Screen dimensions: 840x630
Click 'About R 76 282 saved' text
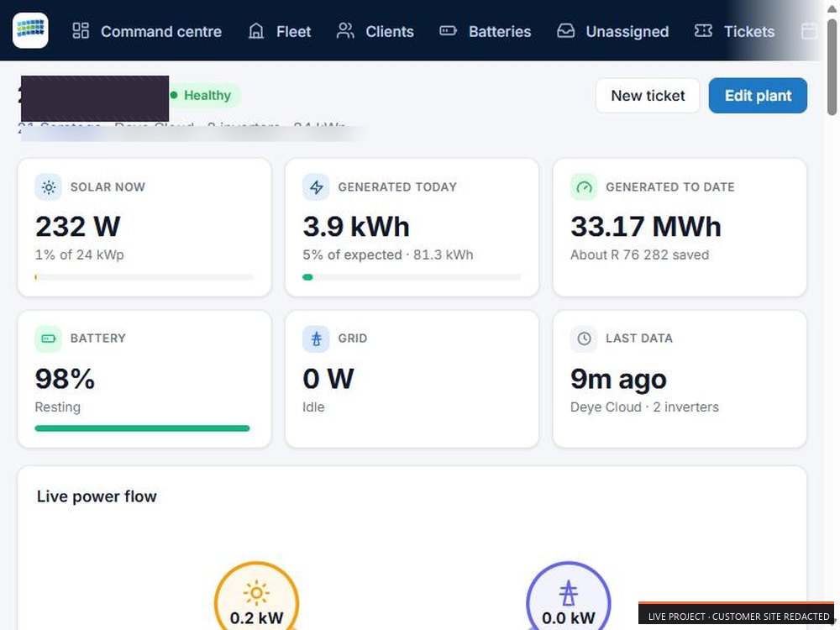coord(639,255)
